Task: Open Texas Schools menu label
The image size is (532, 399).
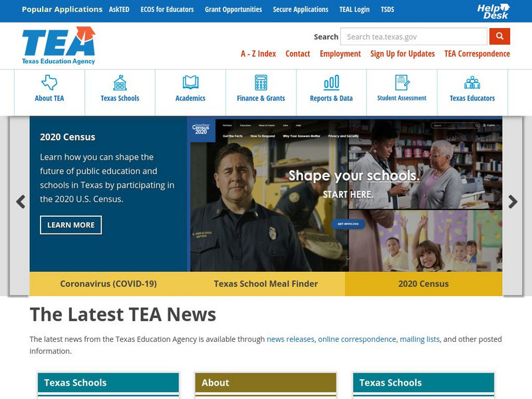Action: pos(120,98)
